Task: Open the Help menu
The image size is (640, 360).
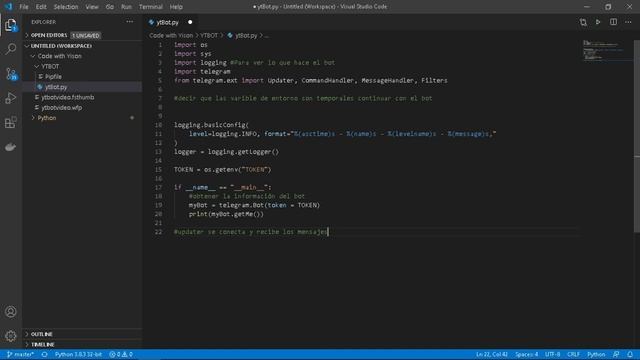Action: click(176, 7)
